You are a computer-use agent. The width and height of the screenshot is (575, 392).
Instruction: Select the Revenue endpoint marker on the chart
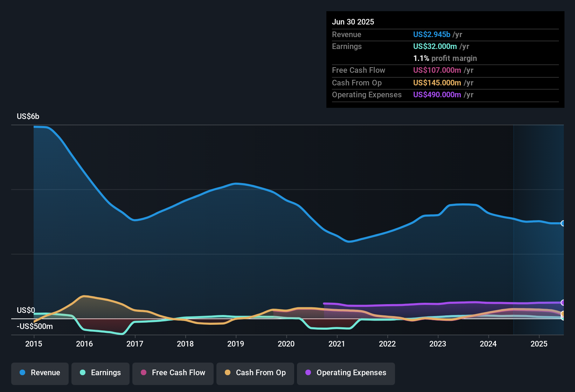[x=563, y=223]
